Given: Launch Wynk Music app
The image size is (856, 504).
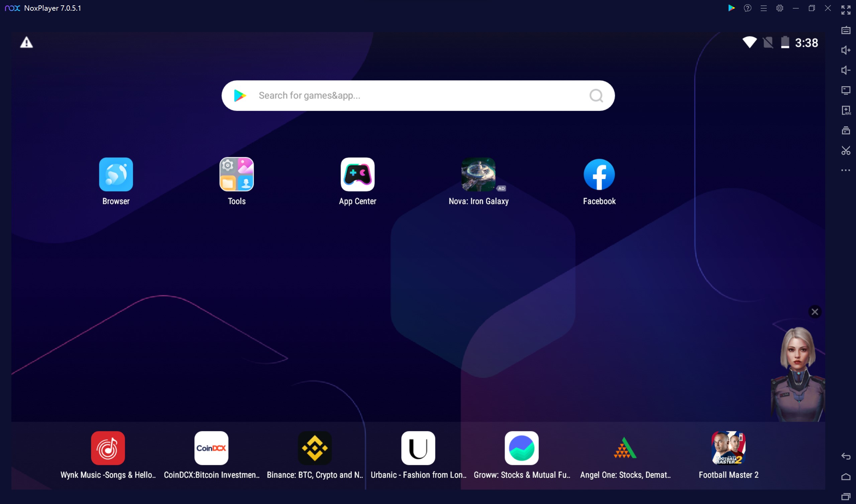Looking at the screenshot, I should point(107,448).
